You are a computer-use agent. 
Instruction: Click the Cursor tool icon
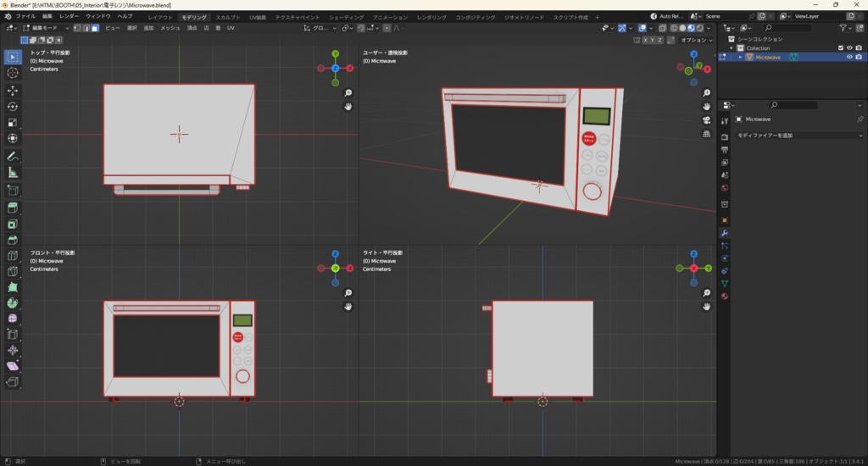[13, 73]
